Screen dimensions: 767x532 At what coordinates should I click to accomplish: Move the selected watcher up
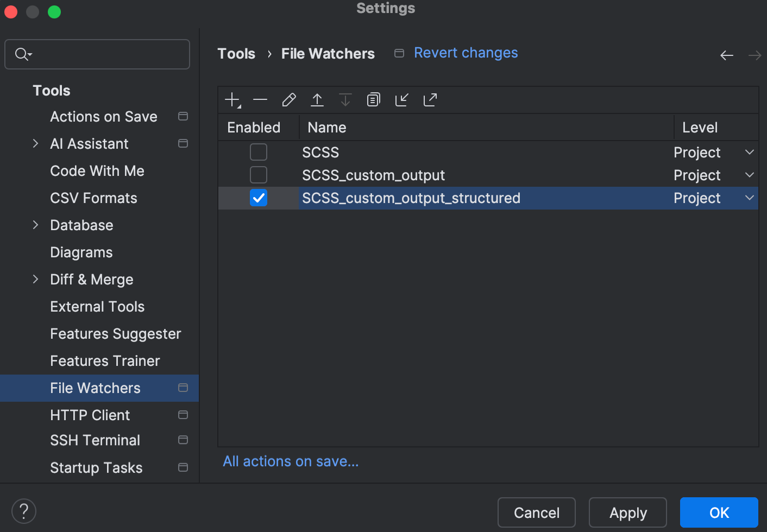(x=317, y=99)
